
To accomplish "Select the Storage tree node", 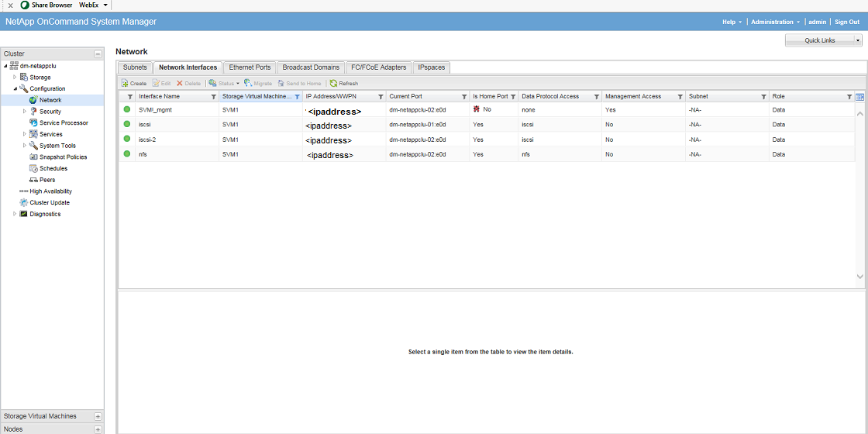I will 40,77.
